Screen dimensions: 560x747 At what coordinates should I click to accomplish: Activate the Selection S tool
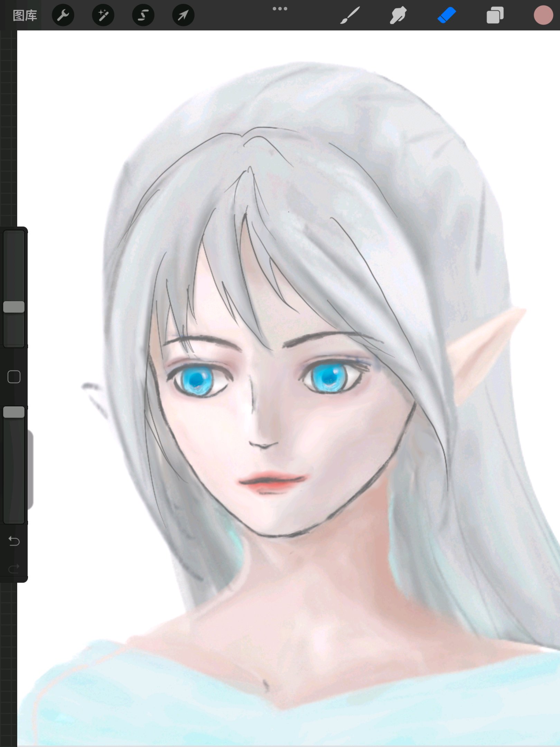pos(143,15)
